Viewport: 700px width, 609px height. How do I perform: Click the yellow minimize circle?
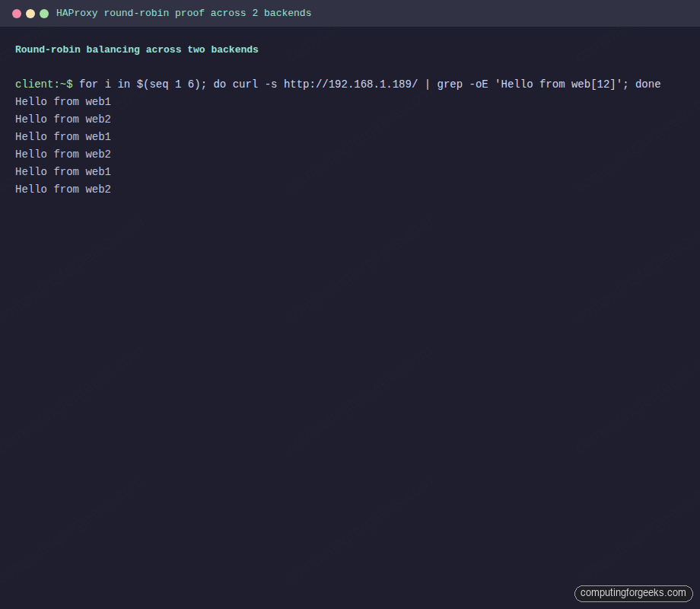[30, 13]
